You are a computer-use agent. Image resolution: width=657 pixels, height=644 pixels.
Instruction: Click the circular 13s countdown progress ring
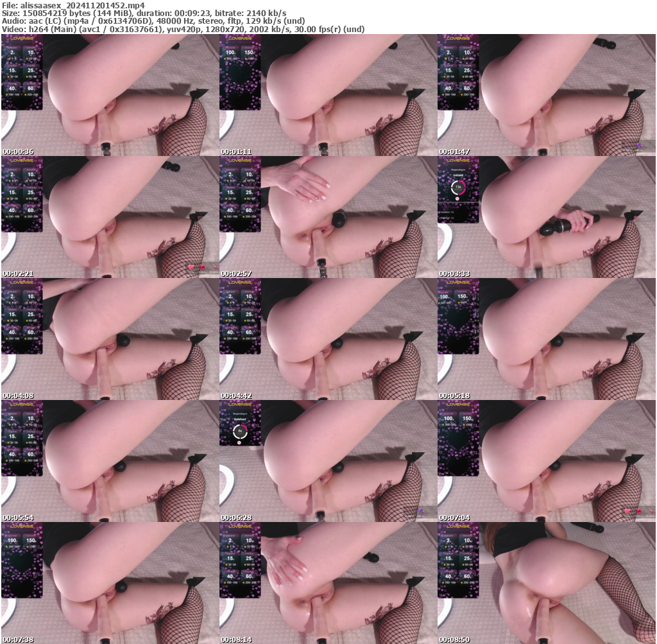pos(458,187)
